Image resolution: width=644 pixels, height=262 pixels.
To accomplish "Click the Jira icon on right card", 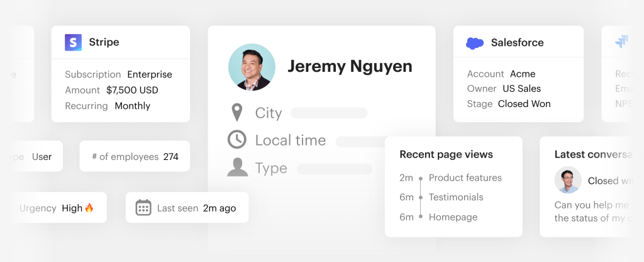I will point(623,42).
